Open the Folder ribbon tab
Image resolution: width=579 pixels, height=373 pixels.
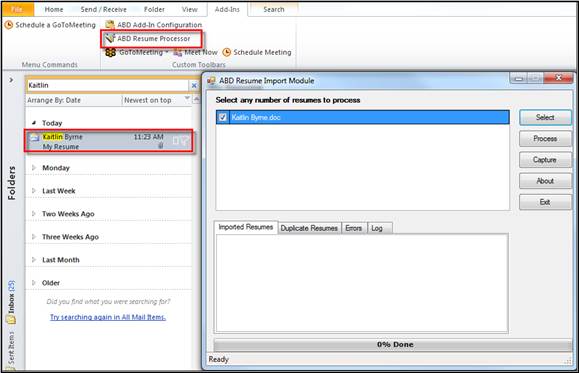point(154,10)
